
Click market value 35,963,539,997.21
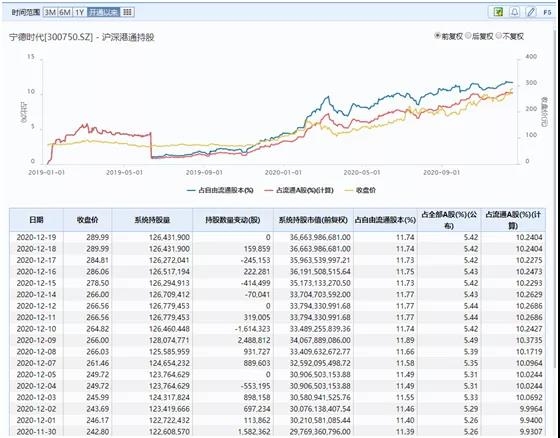[320, 260]
